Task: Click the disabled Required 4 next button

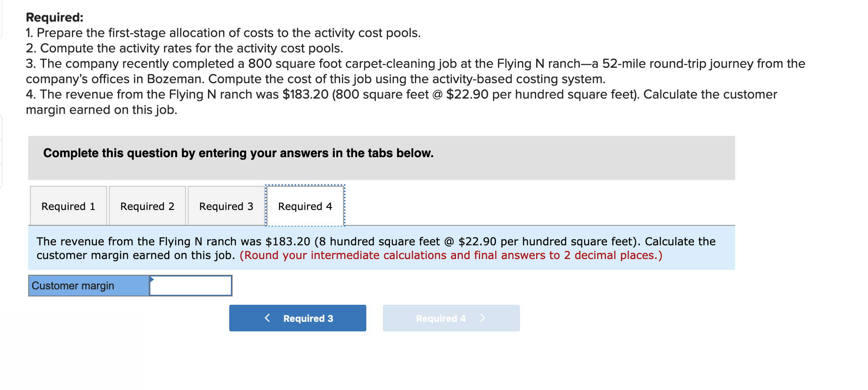Action: (451, 318)
